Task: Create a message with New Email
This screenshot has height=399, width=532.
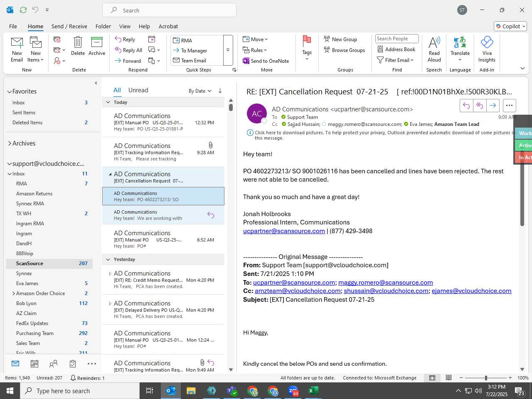Action: 17,50
